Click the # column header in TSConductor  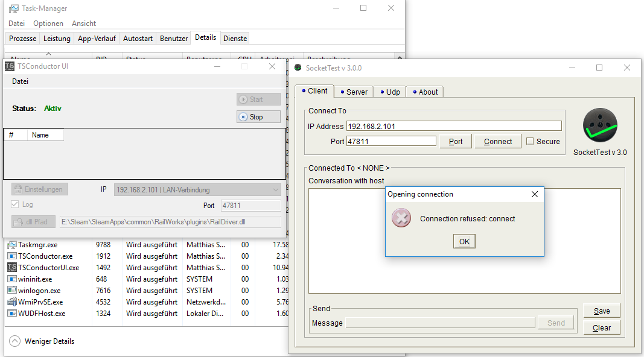(x=16, y=135)
